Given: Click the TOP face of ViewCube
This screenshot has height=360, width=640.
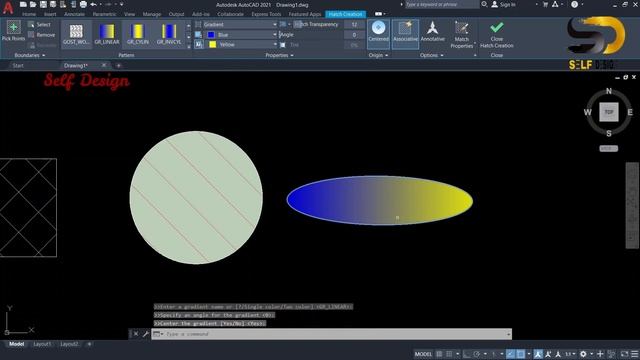Looking at the screenshot, I should coord(609,112).
